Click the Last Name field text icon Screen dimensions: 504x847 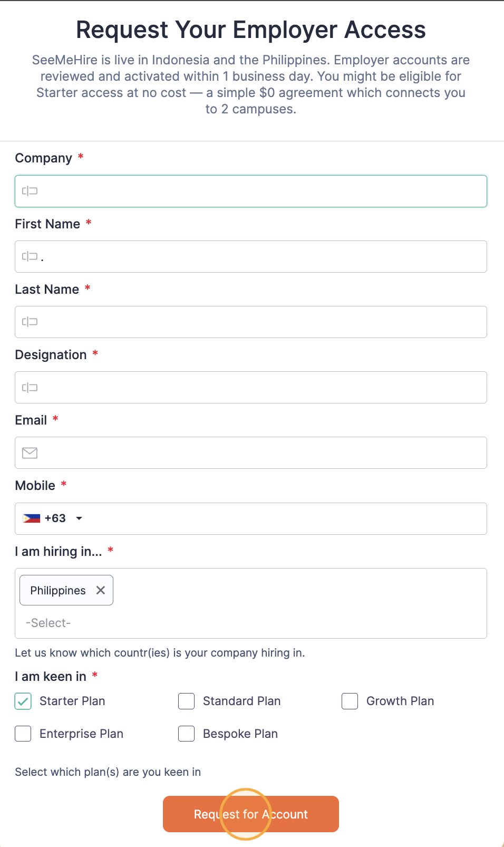point(30,322)
